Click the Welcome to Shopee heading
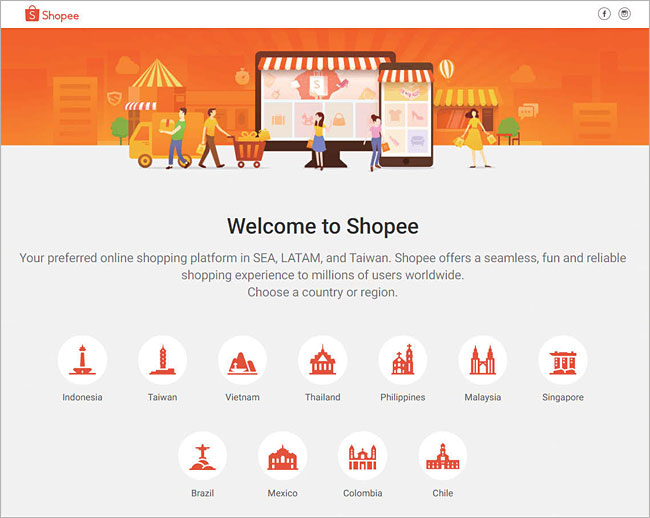Screen dimensions: 650x518 coord(323,226)
